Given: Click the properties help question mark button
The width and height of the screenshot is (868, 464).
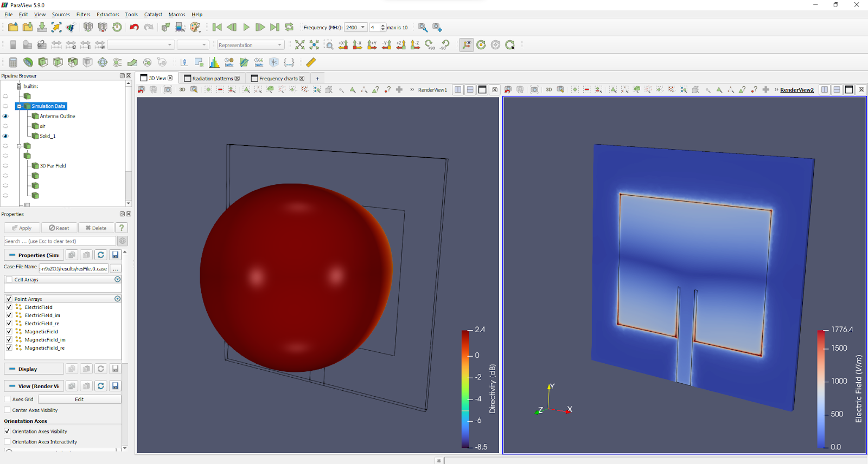Looking at the screenshot, I should pos(122,228).
